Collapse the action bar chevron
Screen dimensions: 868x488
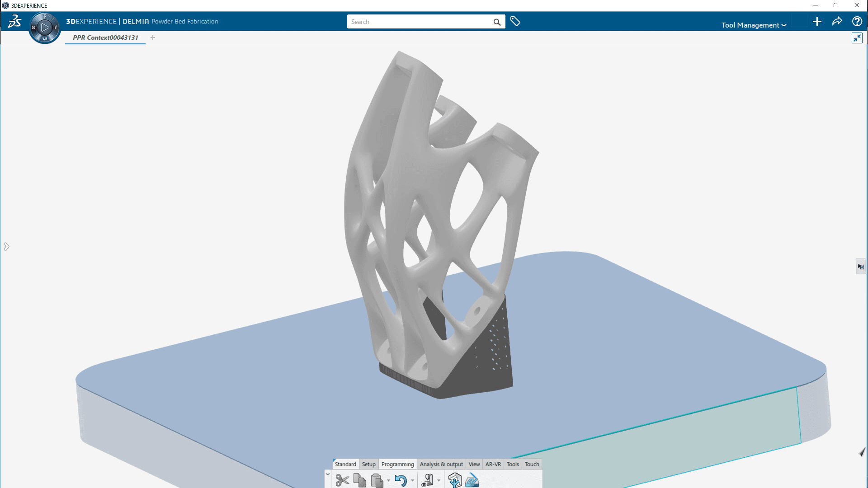point(328,474)
